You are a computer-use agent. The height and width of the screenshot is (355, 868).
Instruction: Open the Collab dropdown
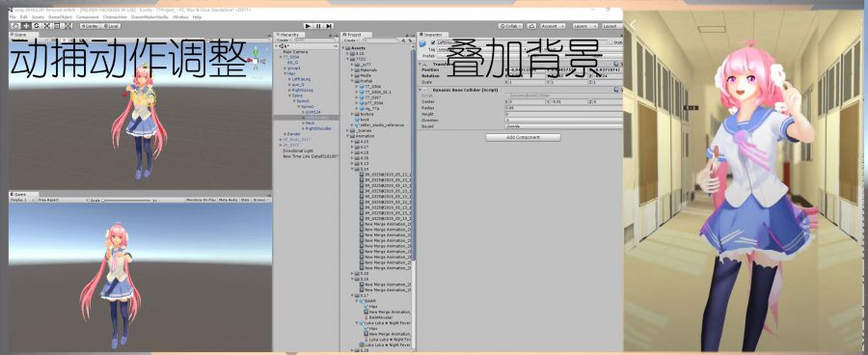pos(511,26)
